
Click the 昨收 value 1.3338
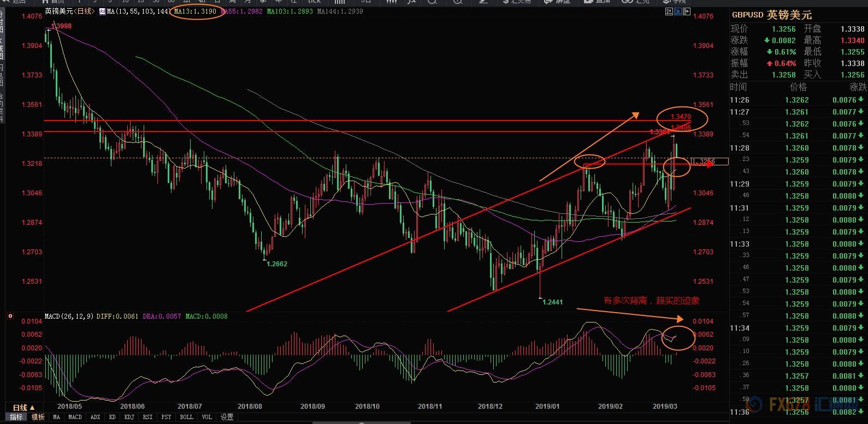click(852, 63)
